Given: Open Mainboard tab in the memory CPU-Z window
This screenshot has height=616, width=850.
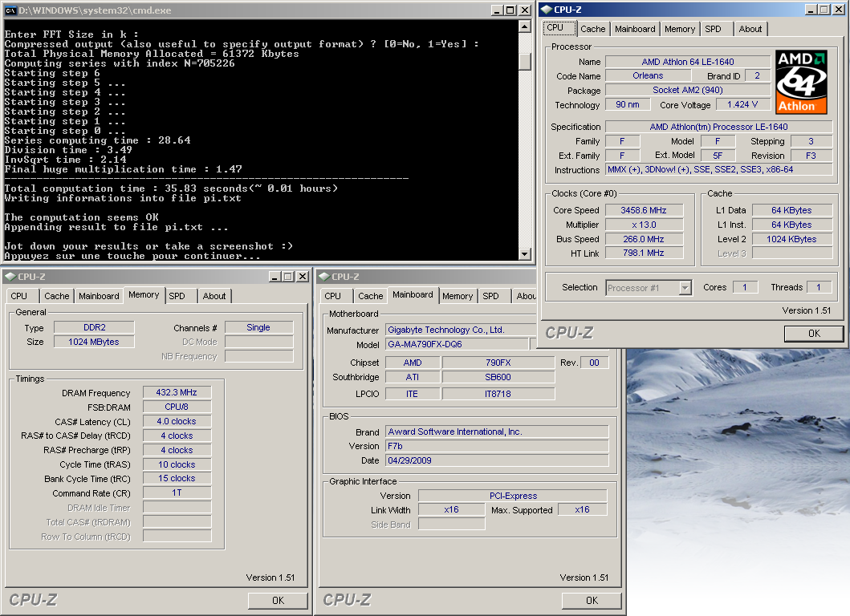Looking at the screenshot, I should (x=99, y=296).
